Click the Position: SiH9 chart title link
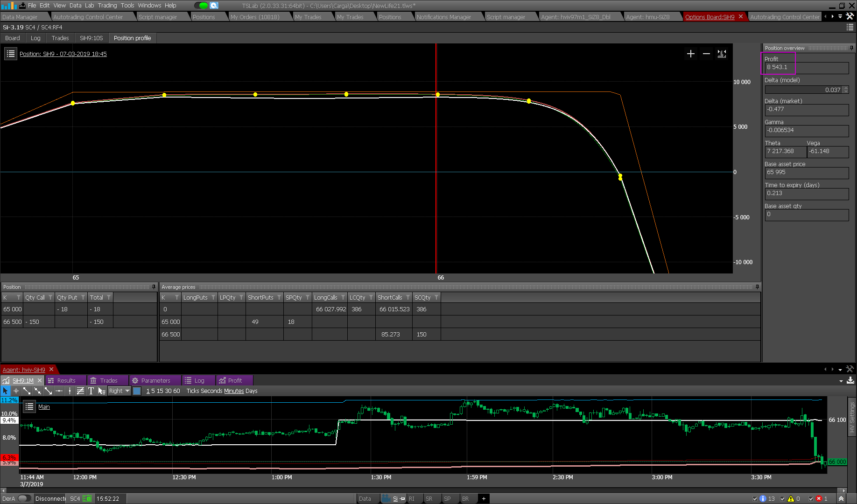 [x=63, y=54]
